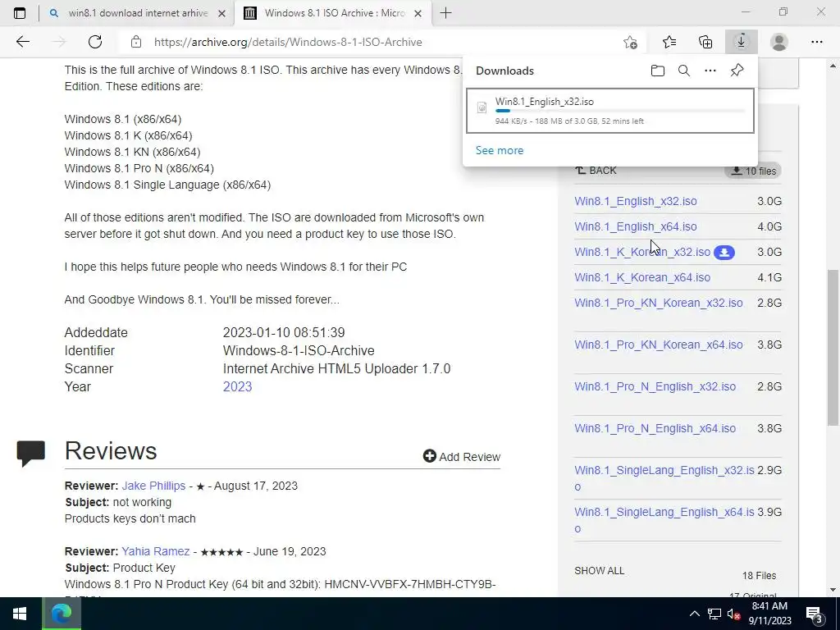Click the speech bubble Reviews icon

(30, 453)
